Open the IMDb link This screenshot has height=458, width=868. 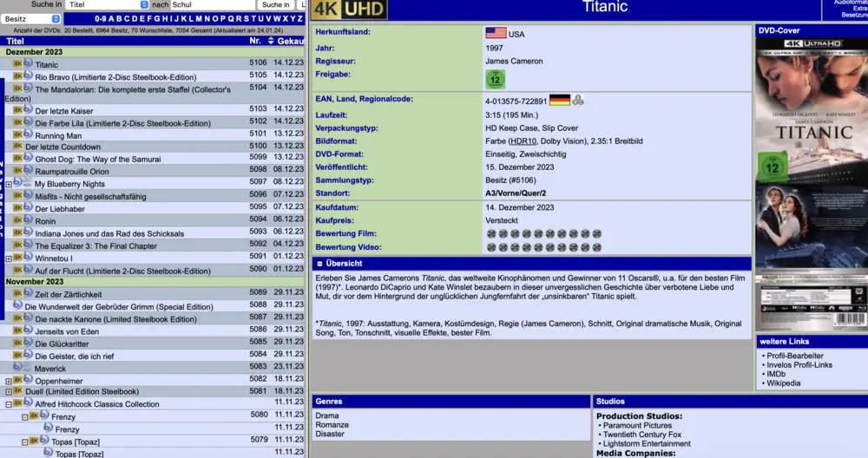[x=778, y=373]
